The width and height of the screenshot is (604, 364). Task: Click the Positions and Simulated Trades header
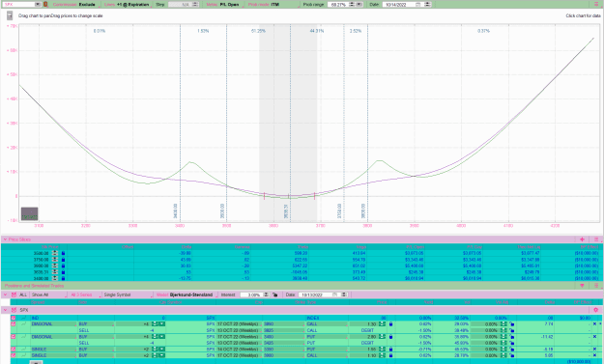click(x=34, y=286)
